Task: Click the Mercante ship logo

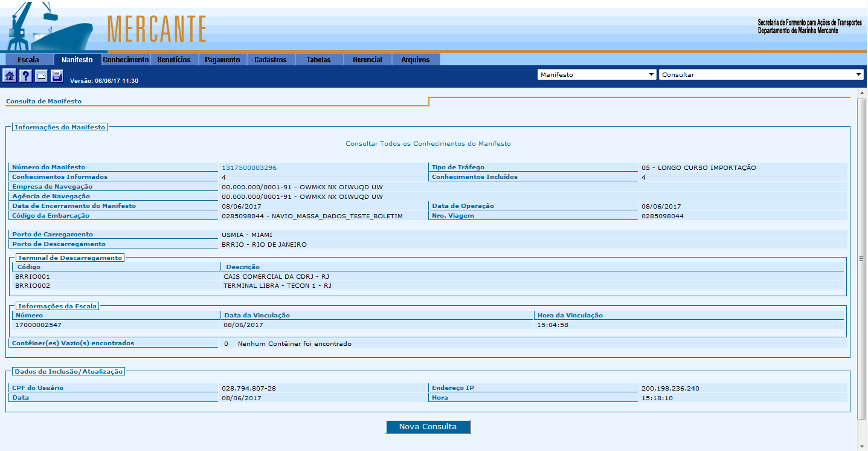Action: click(x=48, y=27)
